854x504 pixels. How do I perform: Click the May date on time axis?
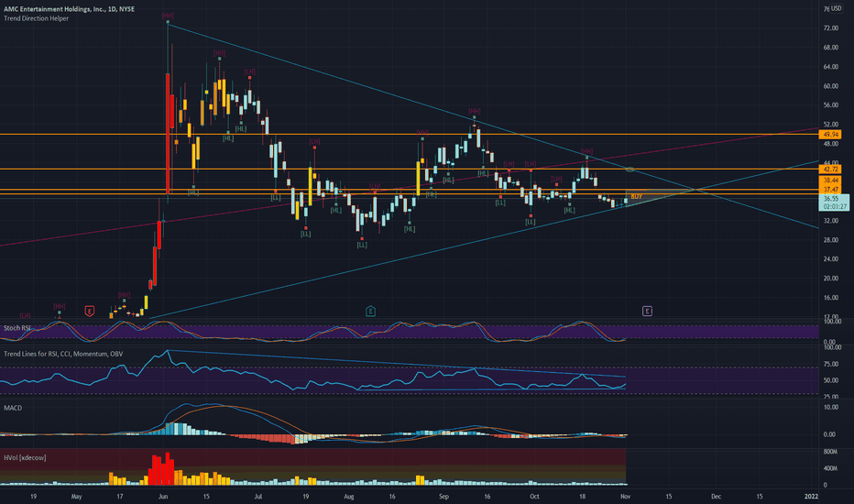point(76,497)
